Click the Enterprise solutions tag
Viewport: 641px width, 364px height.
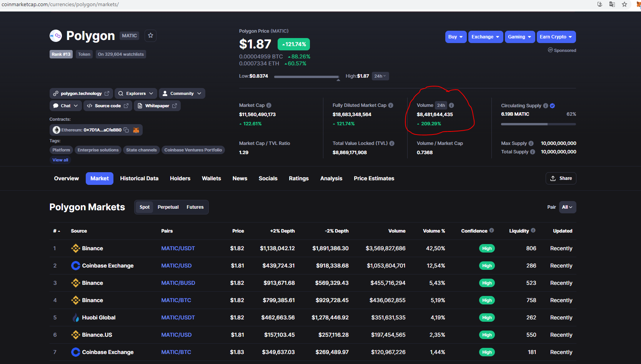(98, 150)
